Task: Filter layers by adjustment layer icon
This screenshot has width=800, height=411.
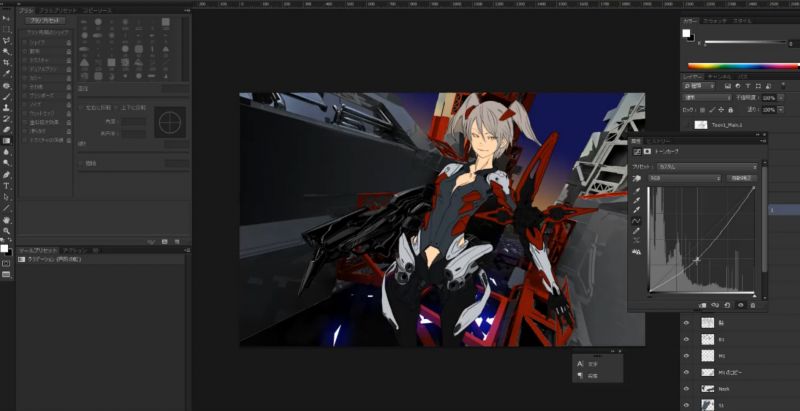Action: [x=738, y=86]
